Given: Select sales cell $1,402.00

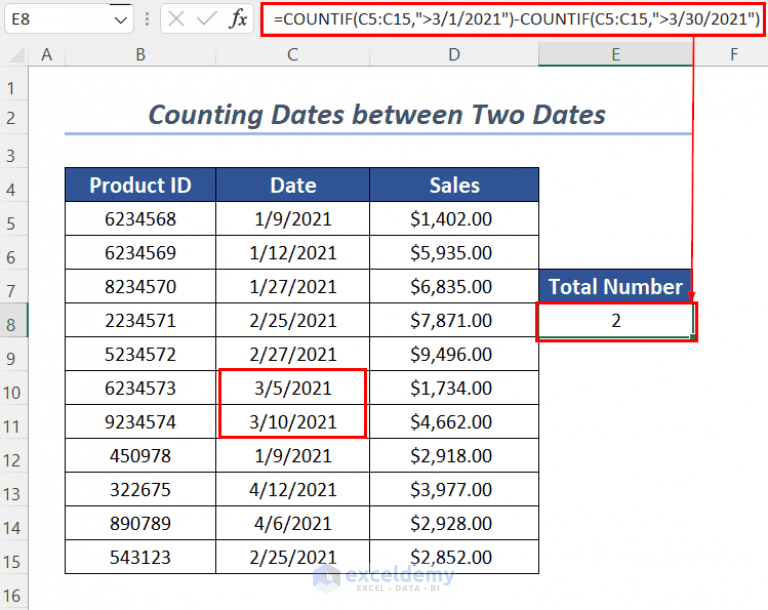Looking at the screenshot, I should point(454,219).
